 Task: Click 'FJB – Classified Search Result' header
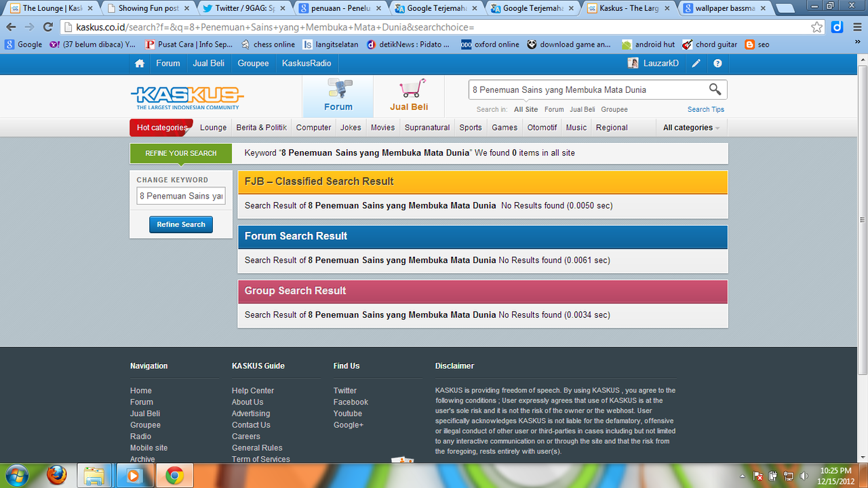click(x=482, y=182)
